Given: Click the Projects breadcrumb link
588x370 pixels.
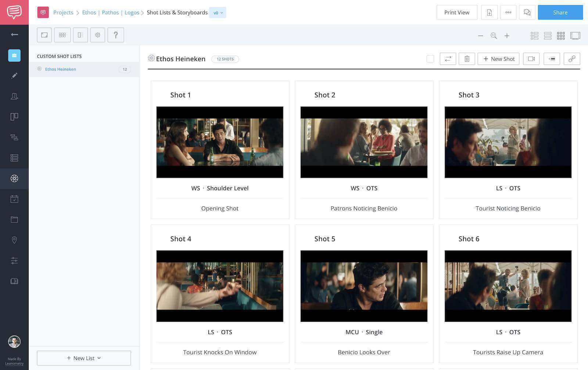Looking at the screenshot, I should (x=63, y=13).
